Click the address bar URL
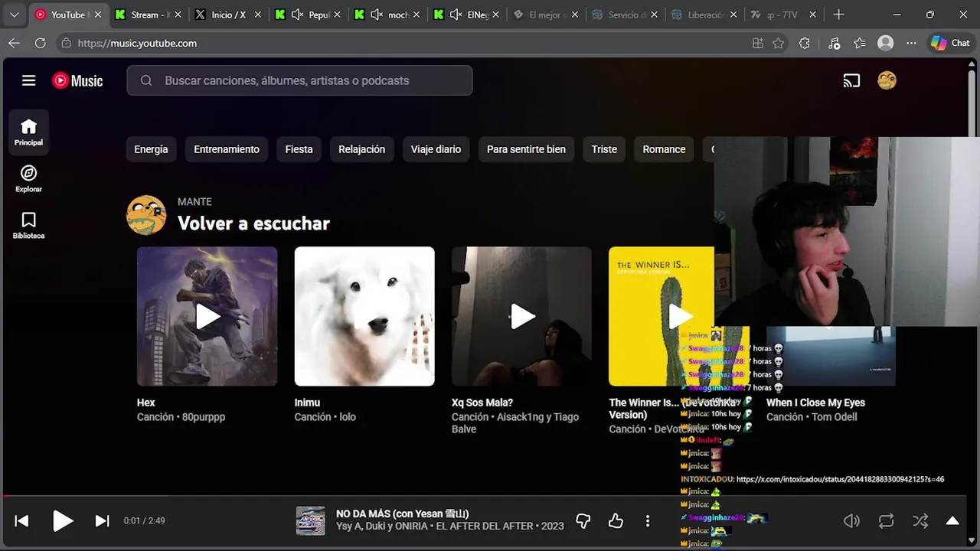The height and width of the screenshot is (551, 980). pos(137,43)
